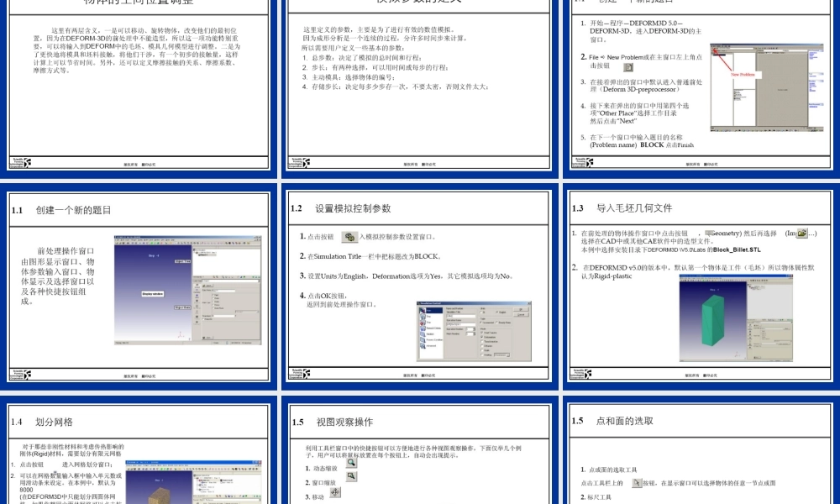Click the step mentioning "Other Place" and Next
Viewport: 840px width, 504px height.
tap(635, 113)
